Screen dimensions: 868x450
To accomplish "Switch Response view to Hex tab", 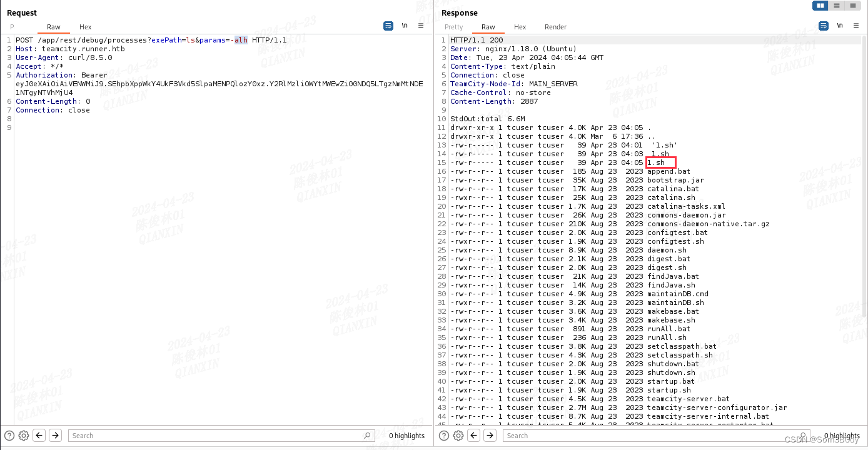I will coord(520,27).
